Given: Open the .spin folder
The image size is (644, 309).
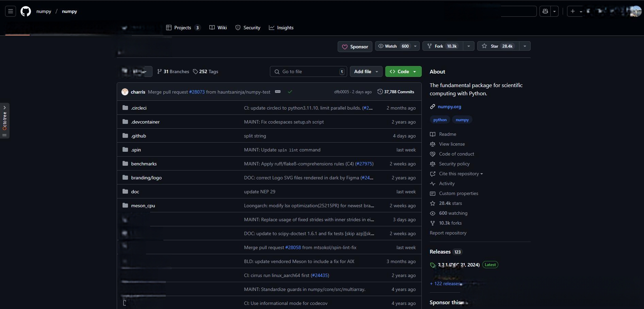Looking at the screenshot, I should (136, 150).
